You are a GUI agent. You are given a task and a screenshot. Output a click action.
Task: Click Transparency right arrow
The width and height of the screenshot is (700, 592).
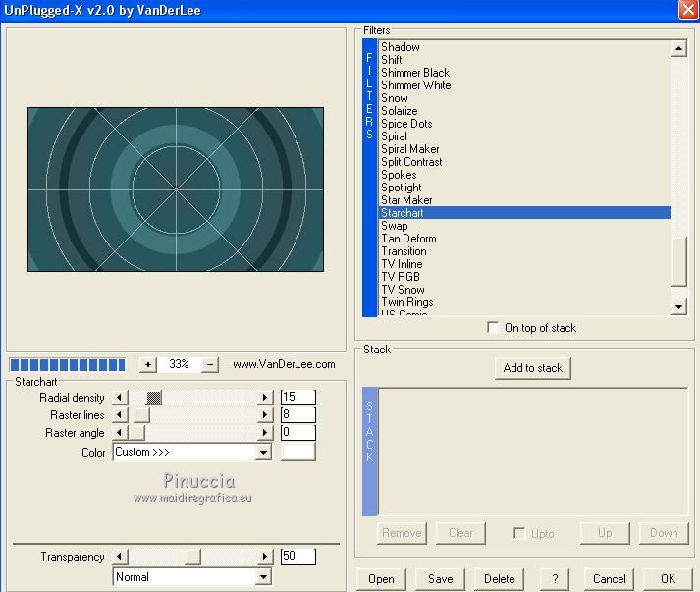coord(264,557)
